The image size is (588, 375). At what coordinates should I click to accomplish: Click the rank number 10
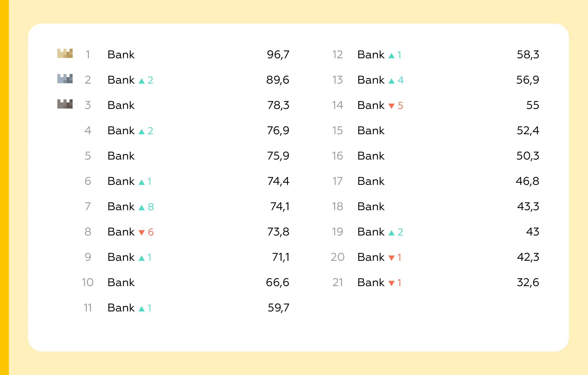(87, 282)
